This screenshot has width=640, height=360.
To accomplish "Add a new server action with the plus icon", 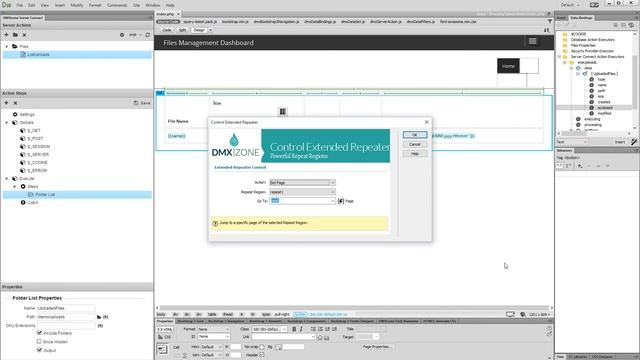I will (x=6, y=35).
